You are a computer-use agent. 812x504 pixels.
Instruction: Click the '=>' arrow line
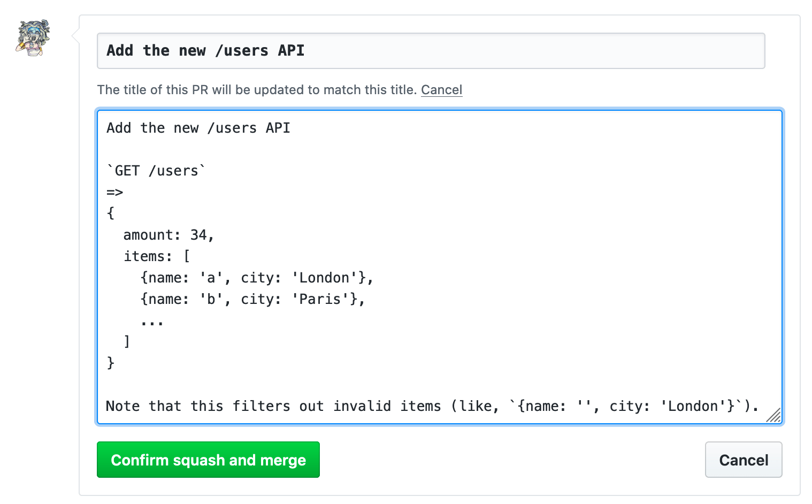pyautogui.click(x=114, y=192)
